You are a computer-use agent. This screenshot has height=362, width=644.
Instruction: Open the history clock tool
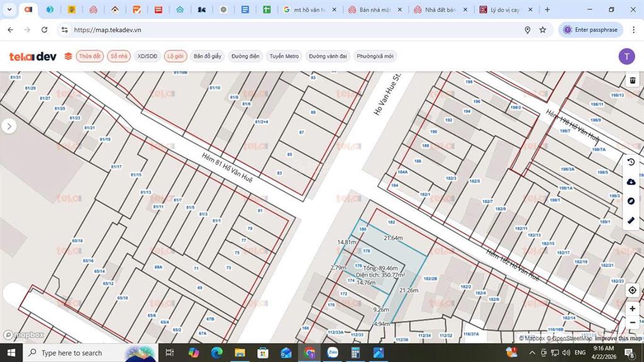pyautogui.click(x=631, y=162)
